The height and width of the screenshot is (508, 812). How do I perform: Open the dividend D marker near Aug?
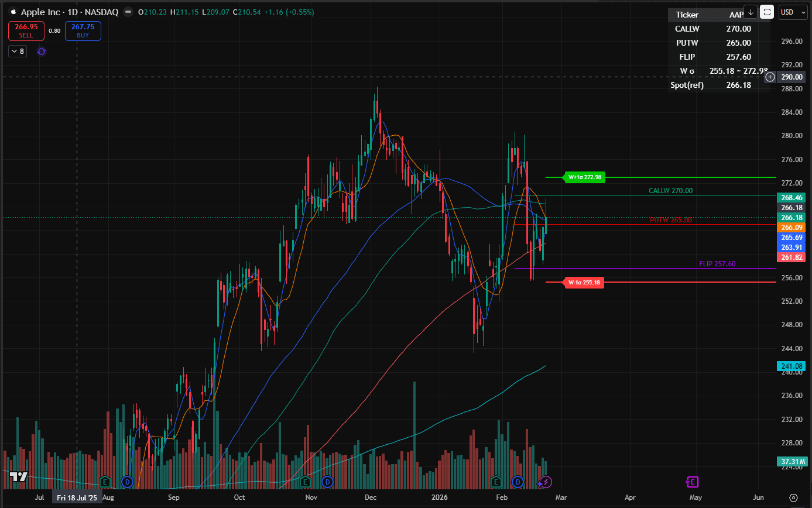pyautogui.click(x=128, y=482)
